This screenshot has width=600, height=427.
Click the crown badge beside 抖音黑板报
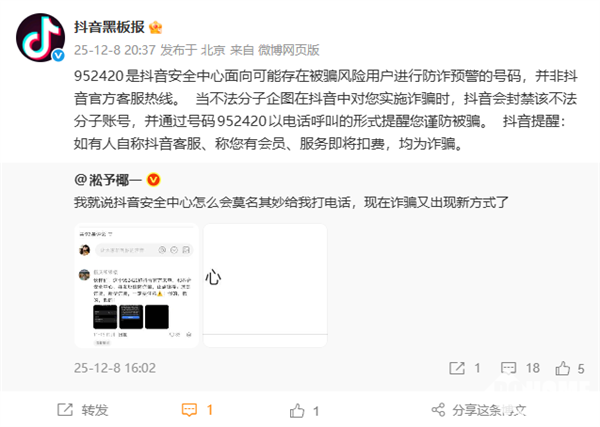[156, 27]
